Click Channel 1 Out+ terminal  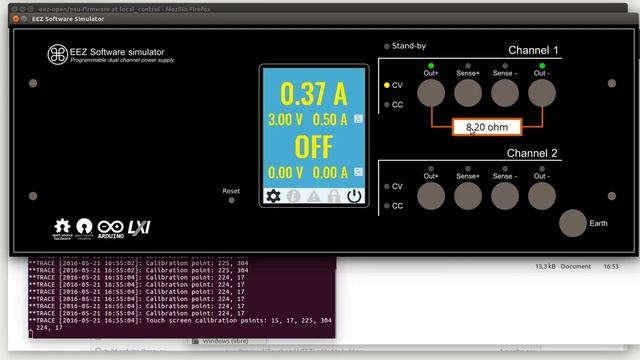[x=431, y=93]
